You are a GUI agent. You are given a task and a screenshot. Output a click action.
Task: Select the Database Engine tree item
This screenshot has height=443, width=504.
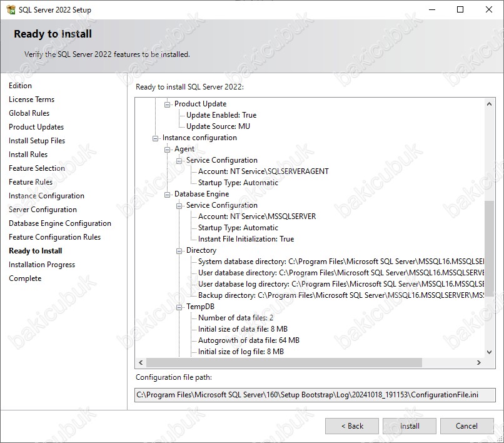point(202,194)
